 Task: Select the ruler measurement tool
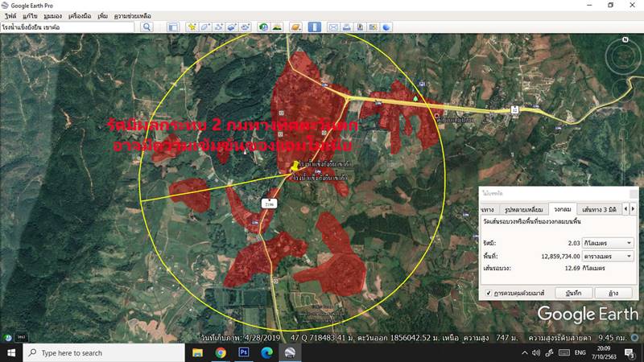pos(316,27)
